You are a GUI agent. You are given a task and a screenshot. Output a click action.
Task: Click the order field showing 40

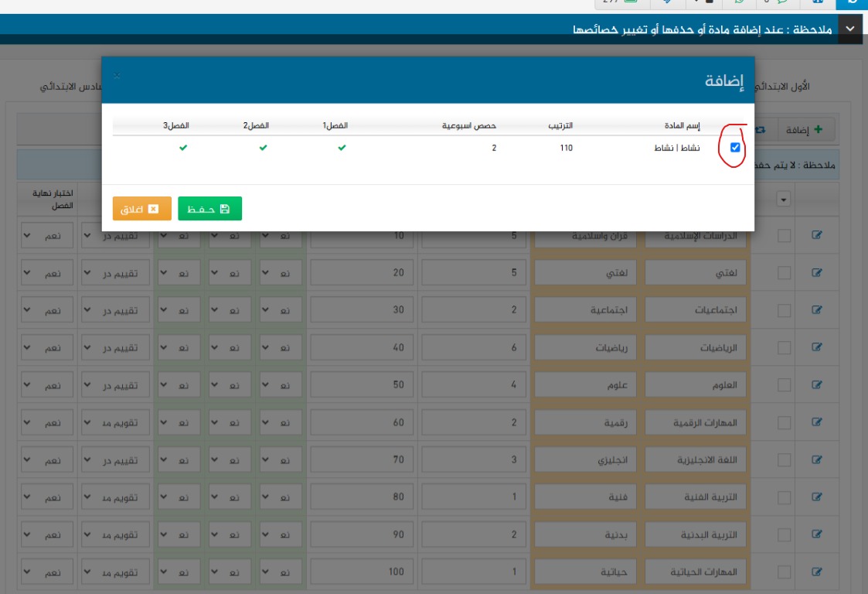coord(362,347)
